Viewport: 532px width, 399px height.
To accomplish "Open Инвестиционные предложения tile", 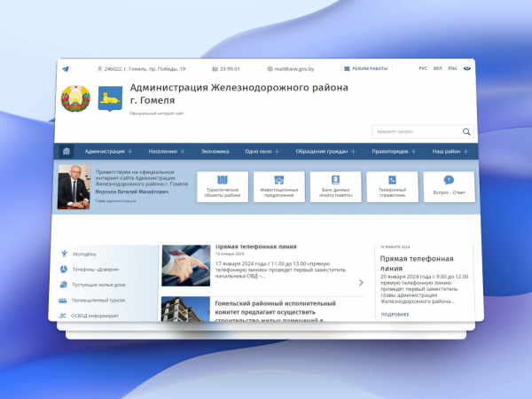I will click(x=279, y=187).
